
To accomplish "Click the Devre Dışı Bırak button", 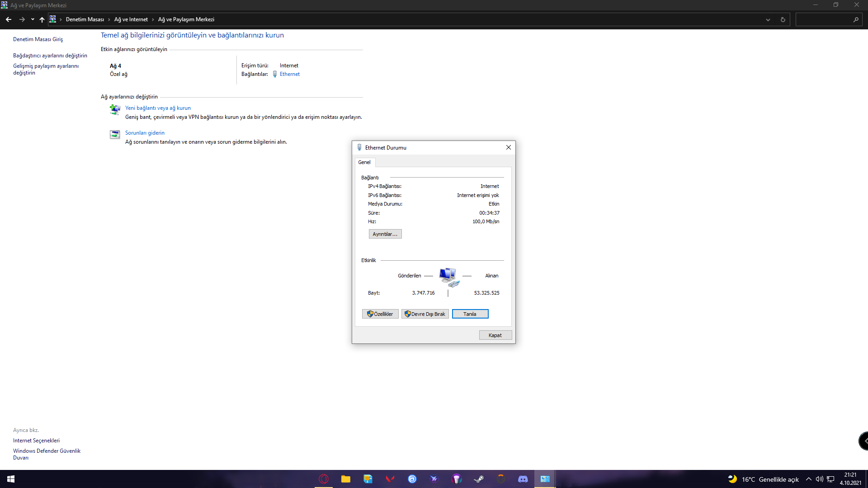I will (x=425, y=314).
